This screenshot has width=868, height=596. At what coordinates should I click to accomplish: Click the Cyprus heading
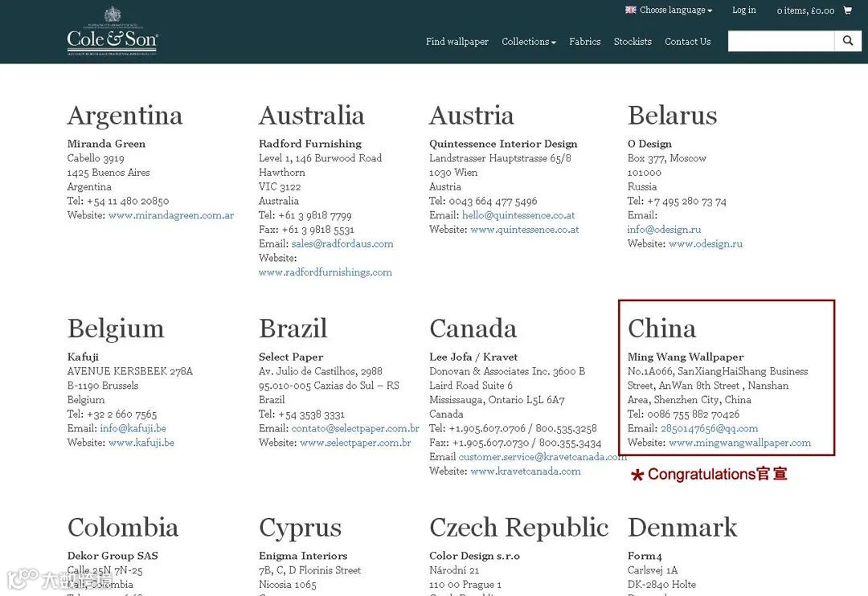(300, 529)
